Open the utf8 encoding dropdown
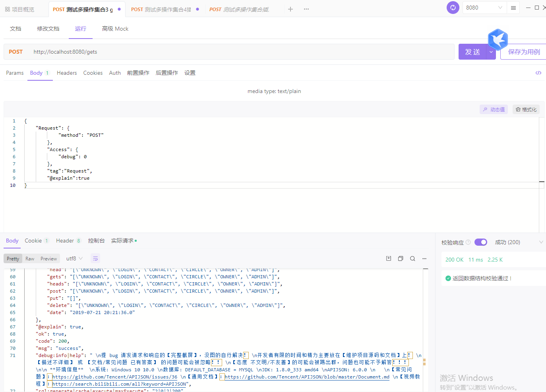Screen dimensions: 546x392 click(74, 258)
